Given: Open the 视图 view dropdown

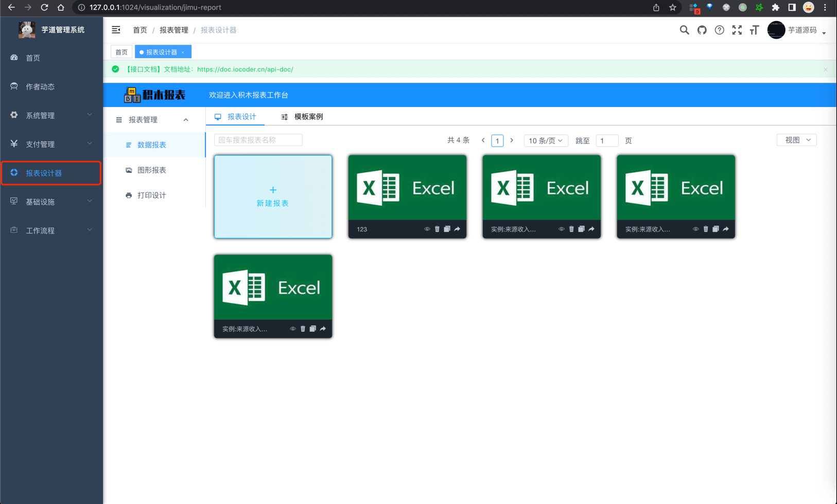Looking at the screenshot, I should 796,140.
